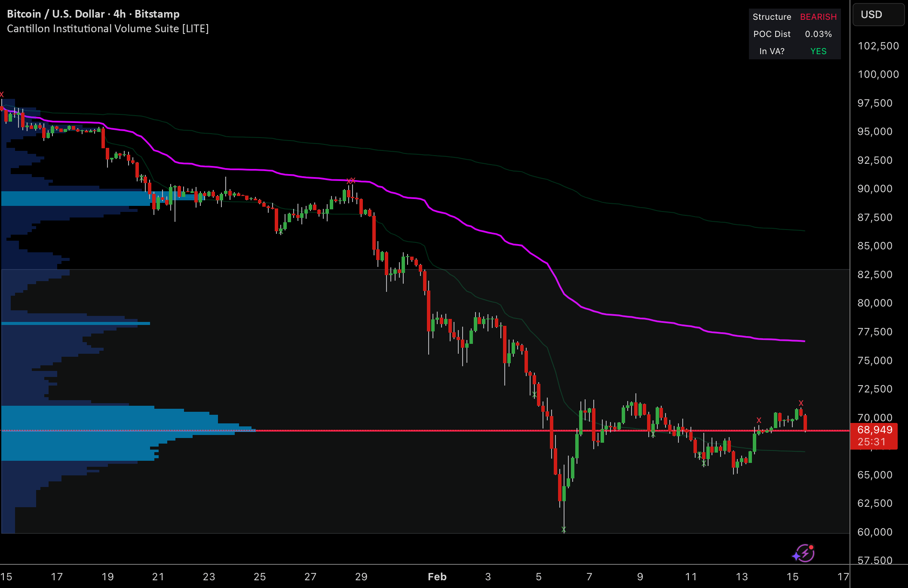Click the red x marker above Feb 15 candle
The width and height of the screenshot is (908, 588).
coord(801,403)
